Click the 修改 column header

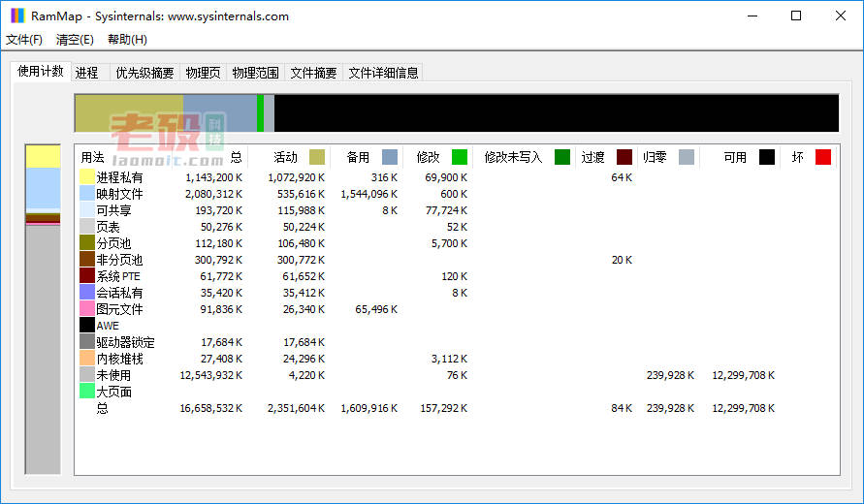[428, 158]
